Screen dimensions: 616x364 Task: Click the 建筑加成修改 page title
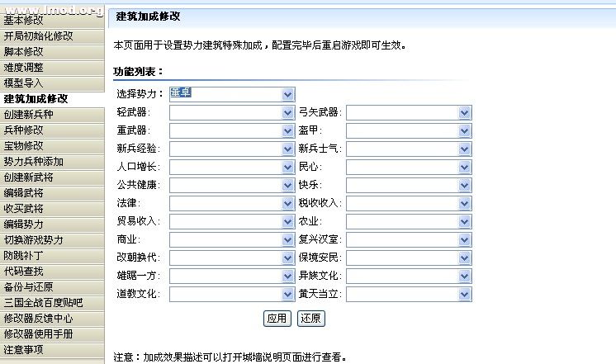click(x=148, y=17)
